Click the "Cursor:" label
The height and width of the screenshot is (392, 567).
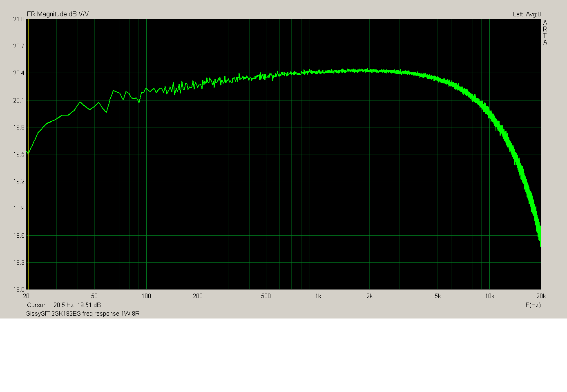[x=37, y=305]
